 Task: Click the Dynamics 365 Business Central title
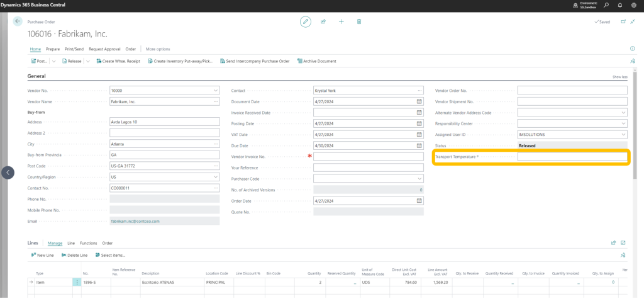(x=33, y=5)
